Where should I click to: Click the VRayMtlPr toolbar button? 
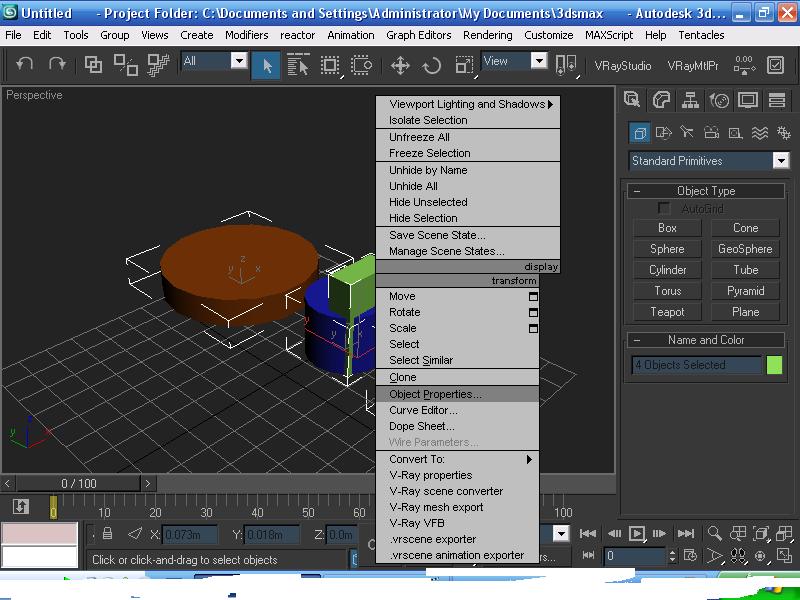[x=693, y=66]
